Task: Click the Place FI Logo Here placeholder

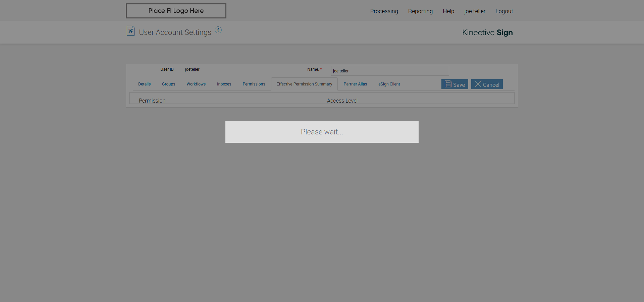Action: [176, 11]
